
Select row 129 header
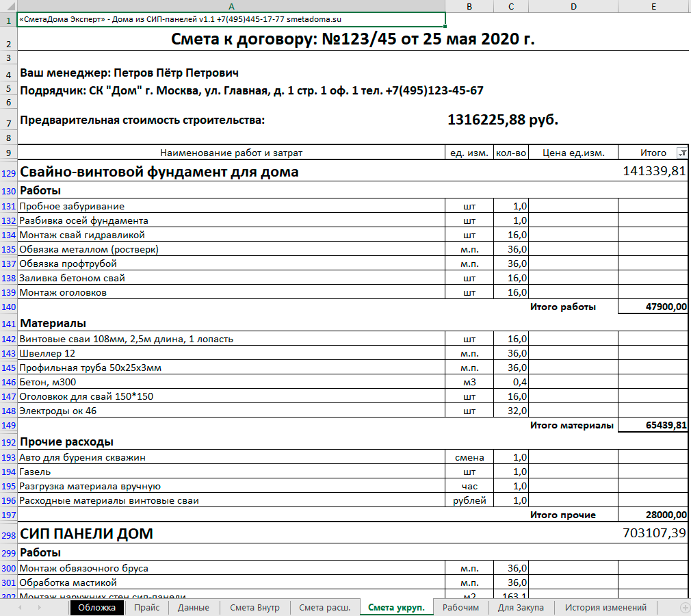(8, 172)
